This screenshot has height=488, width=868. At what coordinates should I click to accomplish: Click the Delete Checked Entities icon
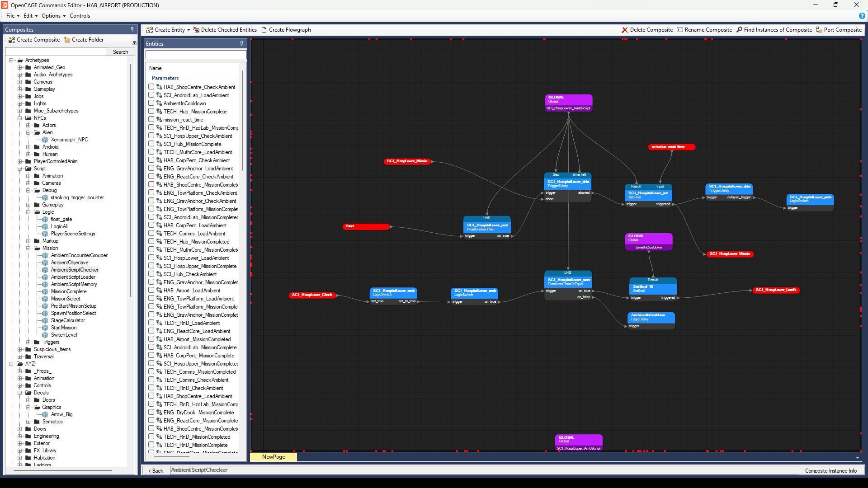(196, 30)
